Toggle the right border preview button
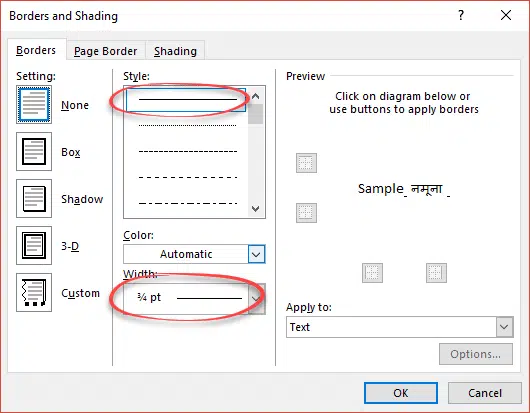 coord(436,273)
